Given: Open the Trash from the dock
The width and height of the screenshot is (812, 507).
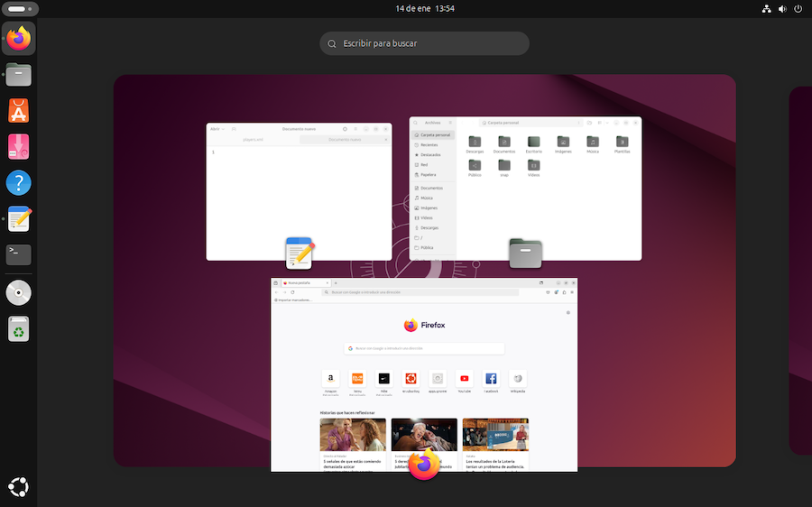Looking at the screenshot, I should point(18,329).
